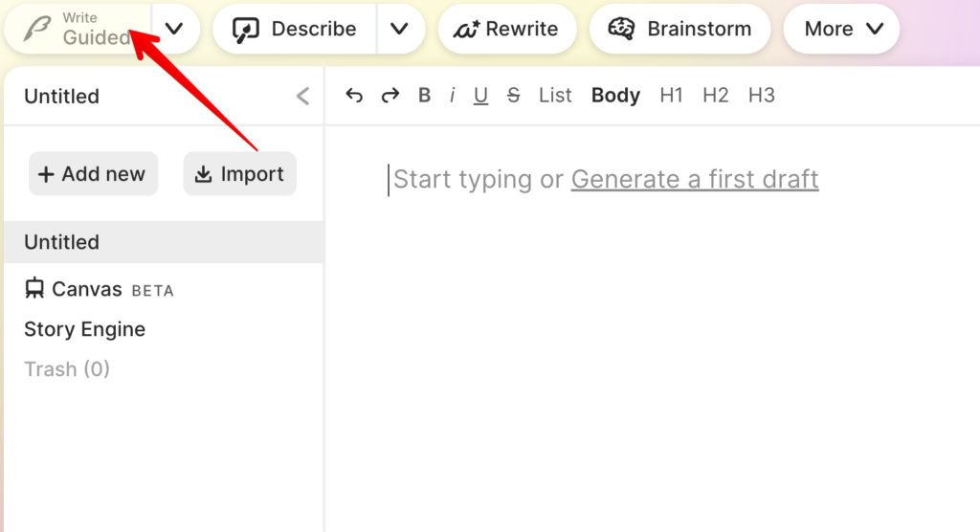The image size is (980, 532).
Task: Click the Describe button
Action: click(295, 29)
